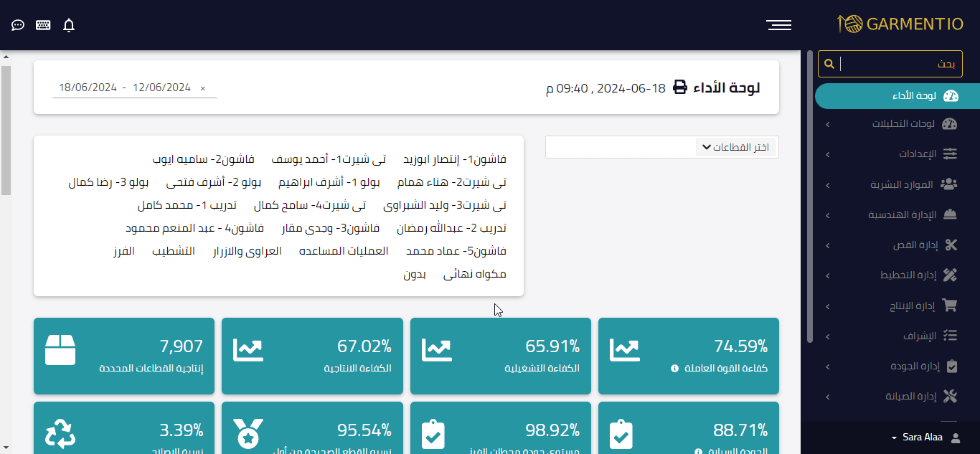The width and height of the screenshot is (980, 454).
Task: Click the 7,907 إنتاجية القطاعات المحددة card
Action: tap(124, 356)
